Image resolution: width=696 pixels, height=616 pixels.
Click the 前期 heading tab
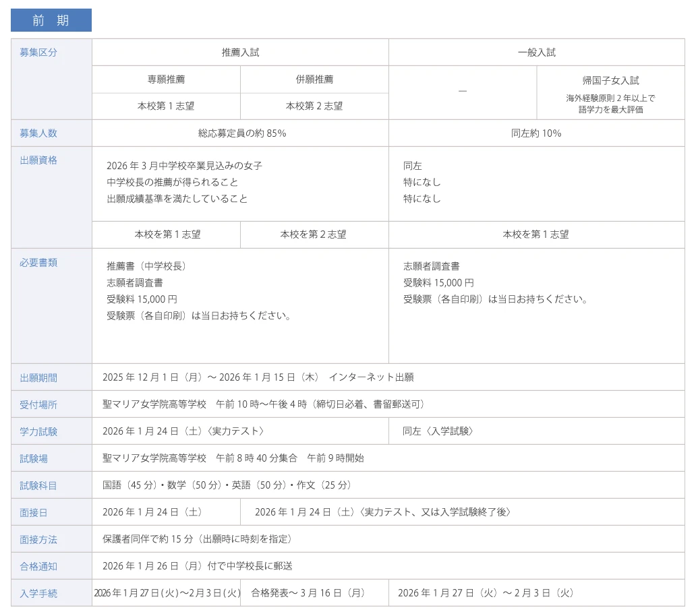(51, 20)
